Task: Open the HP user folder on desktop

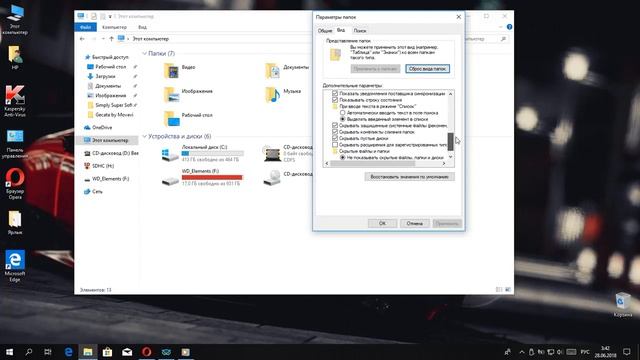Action: click(15, 57)
